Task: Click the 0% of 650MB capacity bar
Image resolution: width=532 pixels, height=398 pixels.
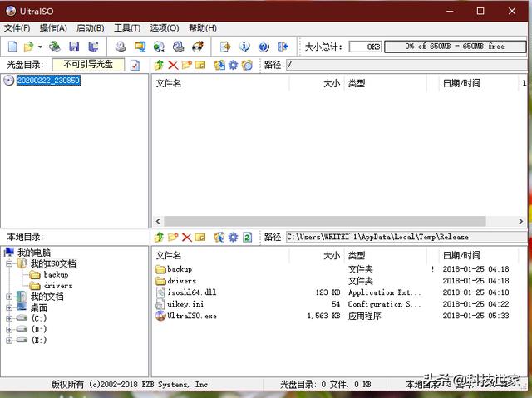Action: (x=455, y=47)
